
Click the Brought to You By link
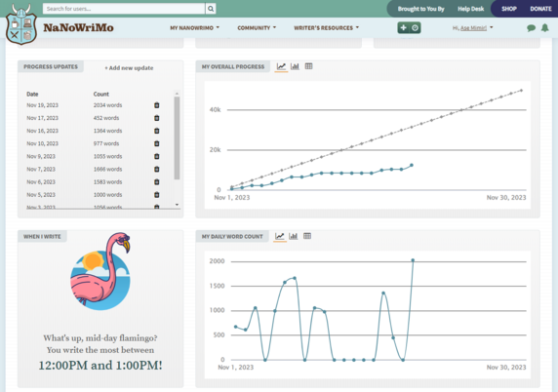point(421,9)
